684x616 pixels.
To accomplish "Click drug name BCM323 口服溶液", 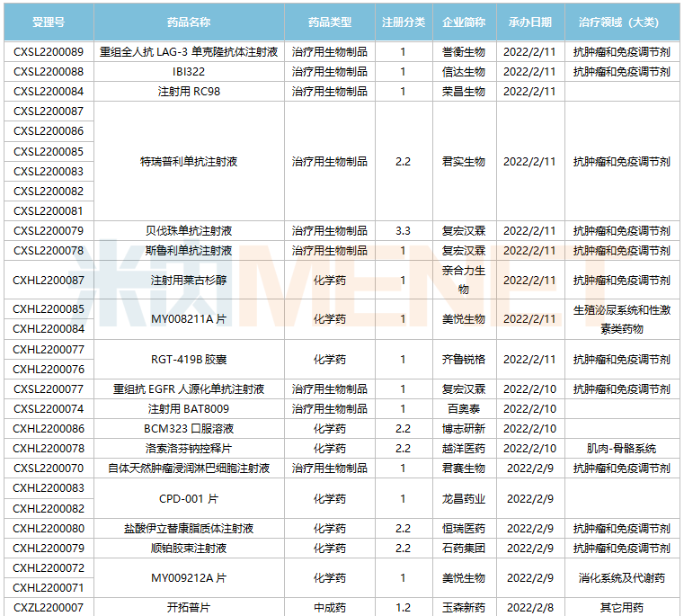I will pyautogui.click(x=189, y=429).
